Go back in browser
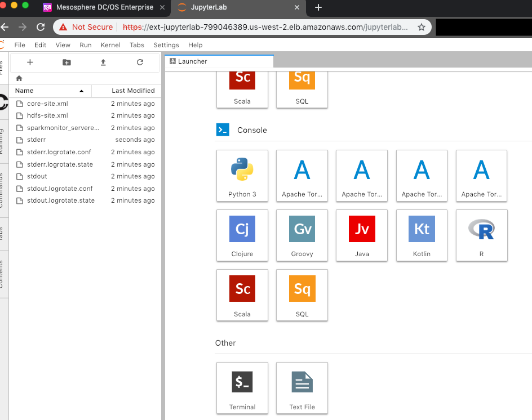Image resolution: width=532 pixels, height=420 pixels. (5, 27)
